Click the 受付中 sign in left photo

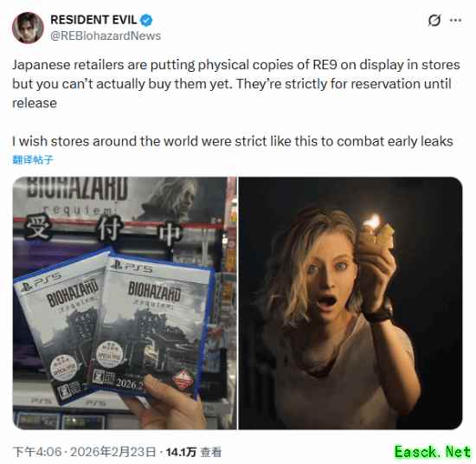pyautogui.click(x=104, y=231)
